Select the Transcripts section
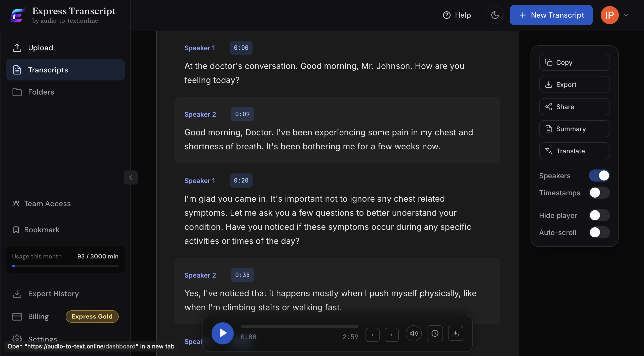This screenshot has height=356, width=644. [x=48, y=70]
